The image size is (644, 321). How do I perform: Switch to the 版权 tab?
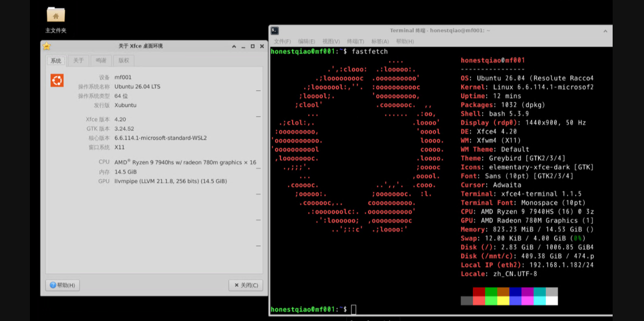tap(124, 61)
